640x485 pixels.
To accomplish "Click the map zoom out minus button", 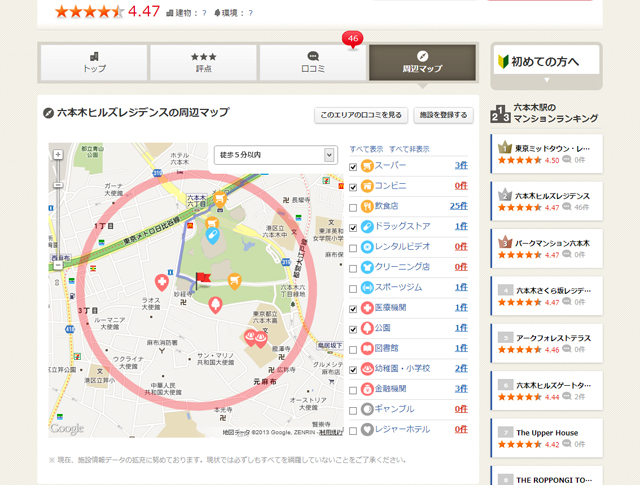I will tap(58, 265).
